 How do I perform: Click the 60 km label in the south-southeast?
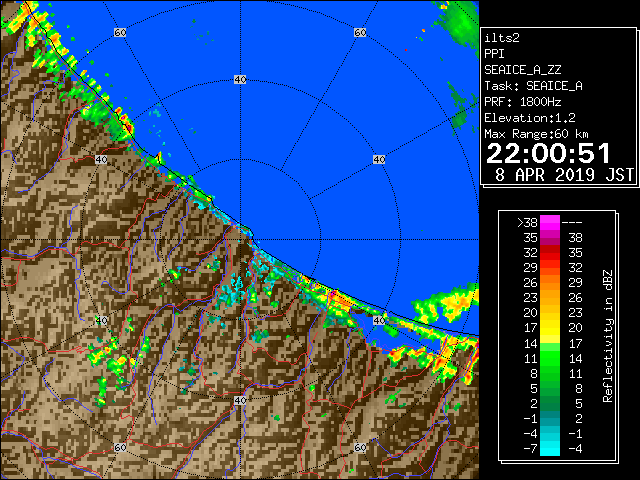(360, 447)
